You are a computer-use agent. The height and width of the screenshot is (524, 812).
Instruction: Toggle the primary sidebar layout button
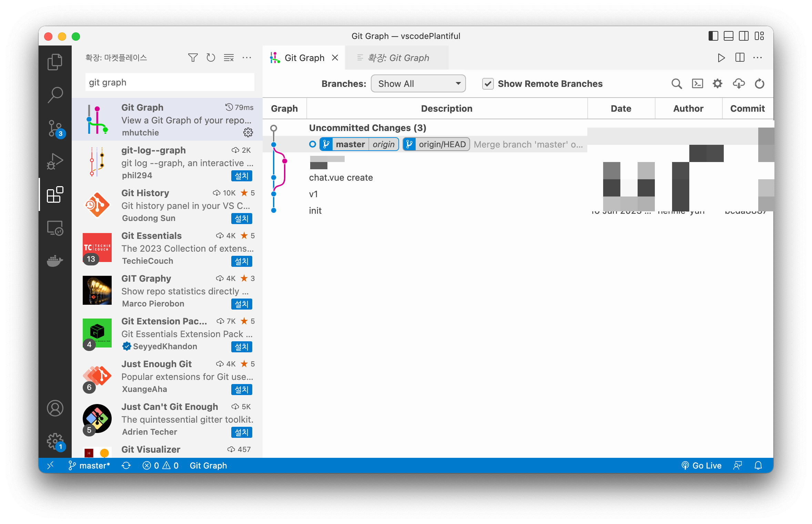coord(713,36)
